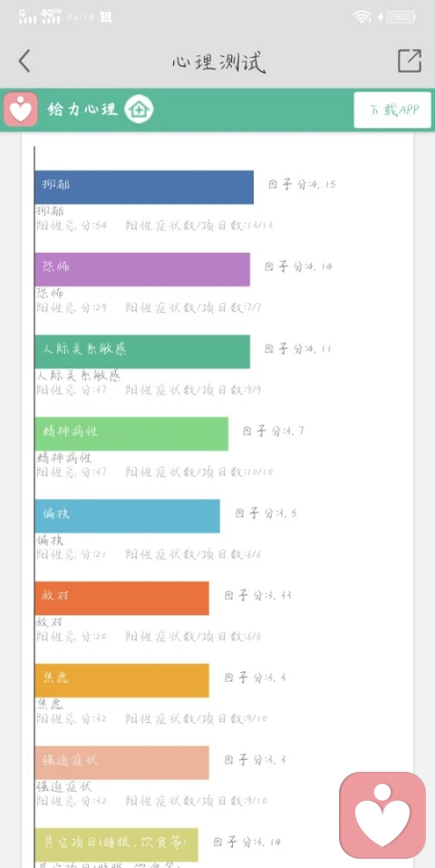Tap the 心理测试 page title
Screen dimensions: 435x868
tap(218, 62)
